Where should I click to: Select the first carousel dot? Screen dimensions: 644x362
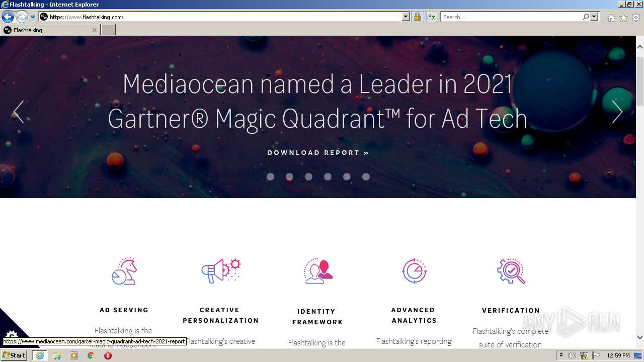click(270, 176)
